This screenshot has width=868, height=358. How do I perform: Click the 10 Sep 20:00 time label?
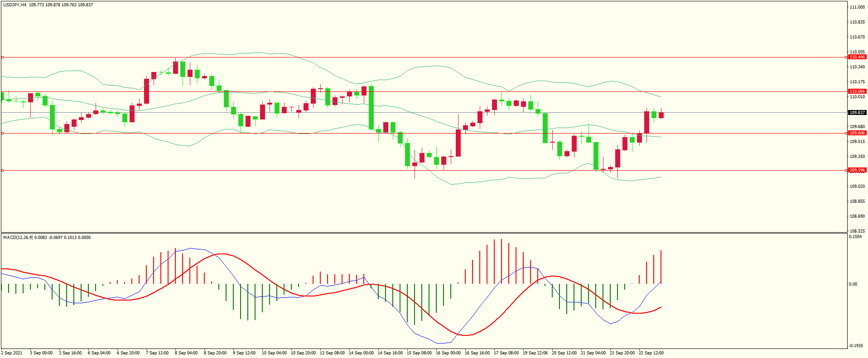click(303, 353)
